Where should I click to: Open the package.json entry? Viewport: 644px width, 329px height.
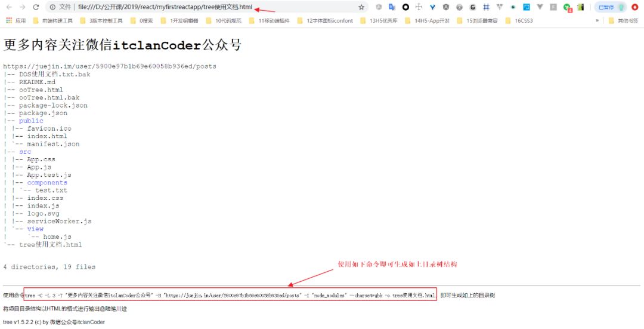tap(43, 113)
